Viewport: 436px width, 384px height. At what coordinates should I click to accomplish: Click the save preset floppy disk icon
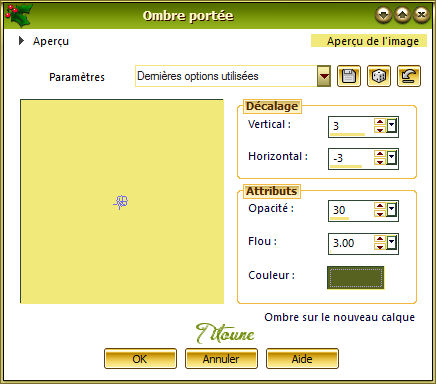click(349, 76)
